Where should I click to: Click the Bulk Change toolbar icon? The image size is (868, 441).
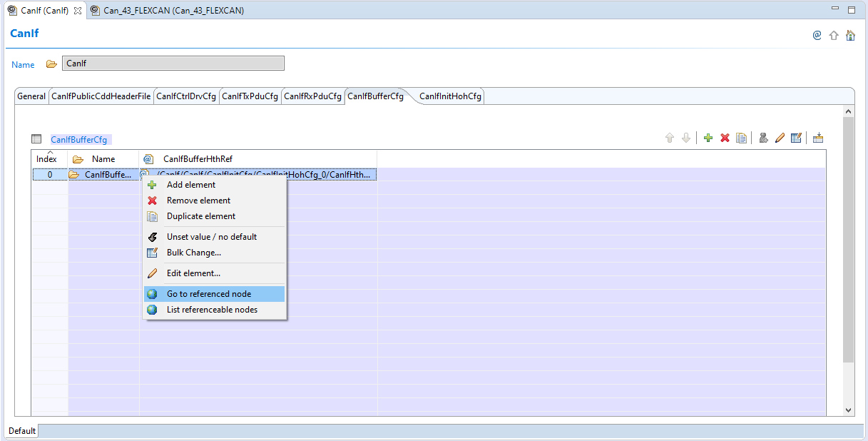pos(797,137)
